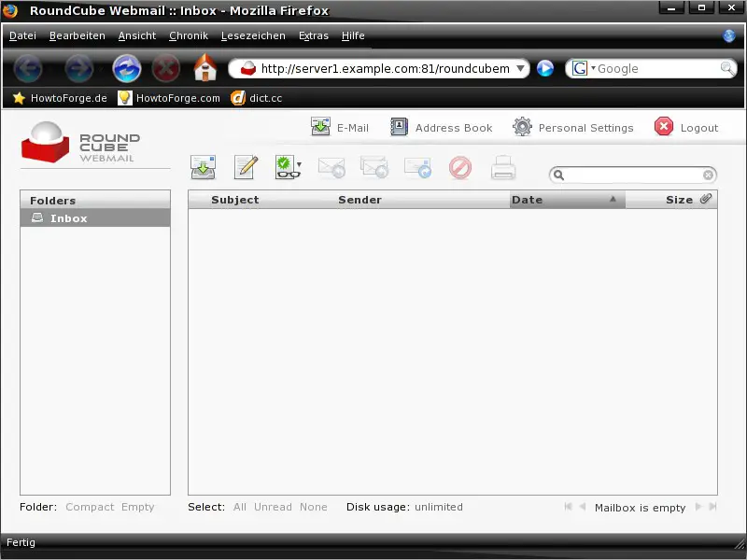Click the "unlimited" disk usage value

[439, 507]
